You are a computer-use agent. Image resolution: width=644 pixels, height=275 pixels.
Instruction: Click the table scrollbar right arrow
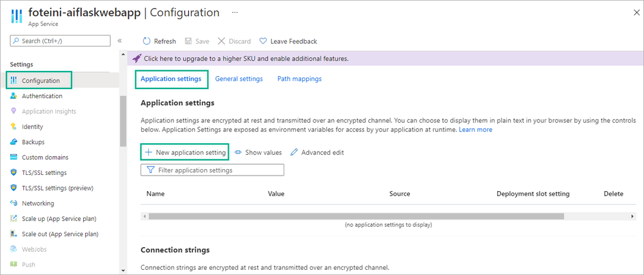632,216
